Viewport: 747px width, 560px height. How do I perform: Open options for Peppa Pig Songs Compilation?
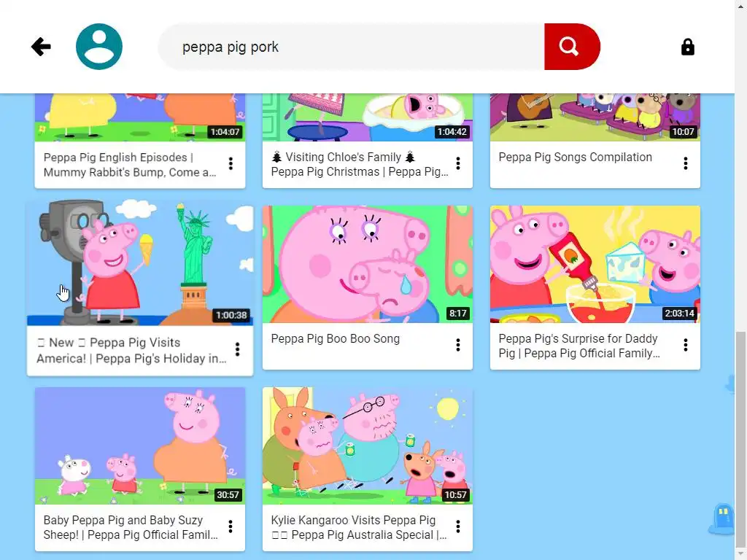pos(686,164)
